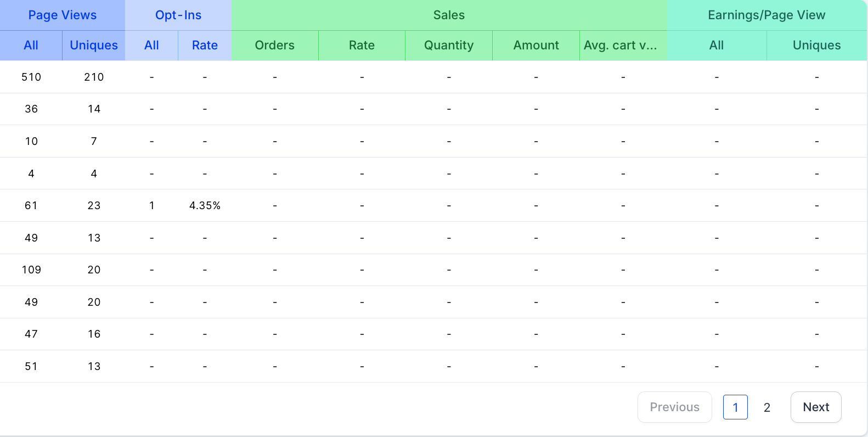Screen dimensions: 868x437
Task: Sort by the Orders column
Action: point(275,45)
